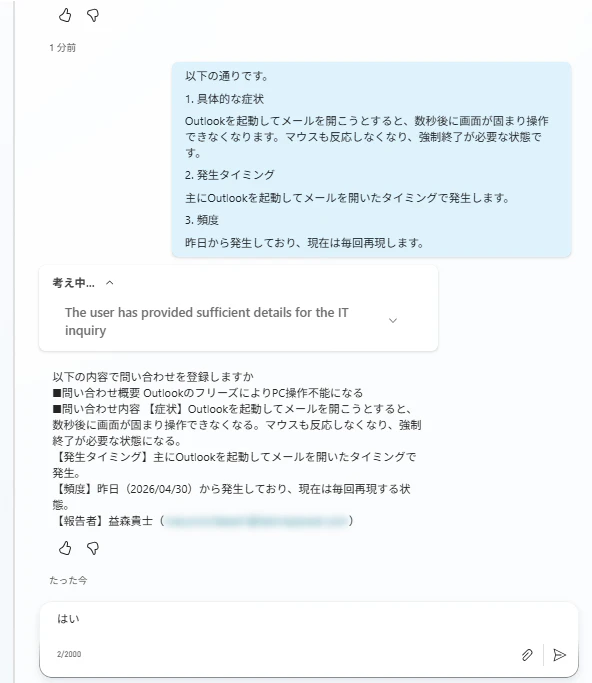Click the たった今 timestamp
The height and width of the screenshot is (683, 592).
68,580
